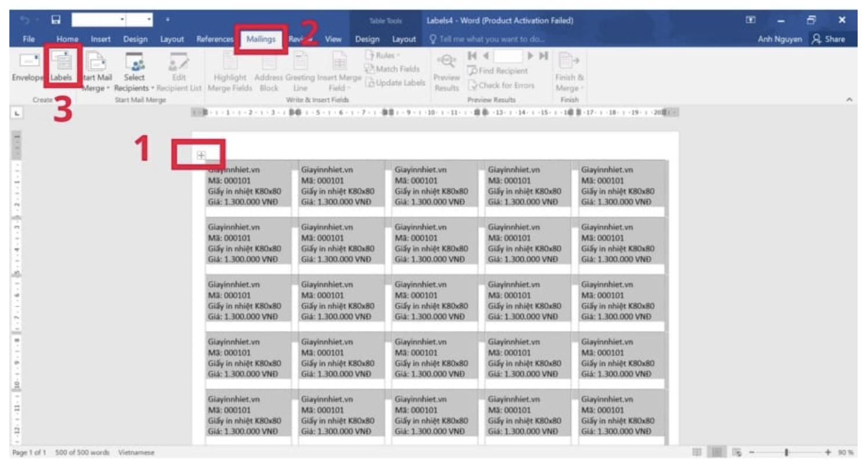Image resolution: width=868 pixels, height=473 pixels.
Task: Go to the next record arrow
Action: point(530,56)
